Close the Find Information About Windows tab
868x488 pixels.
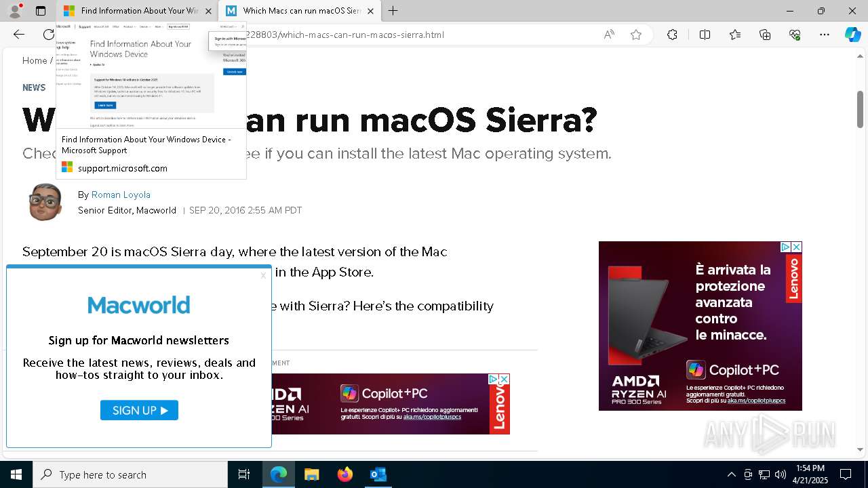coord(208,11)
